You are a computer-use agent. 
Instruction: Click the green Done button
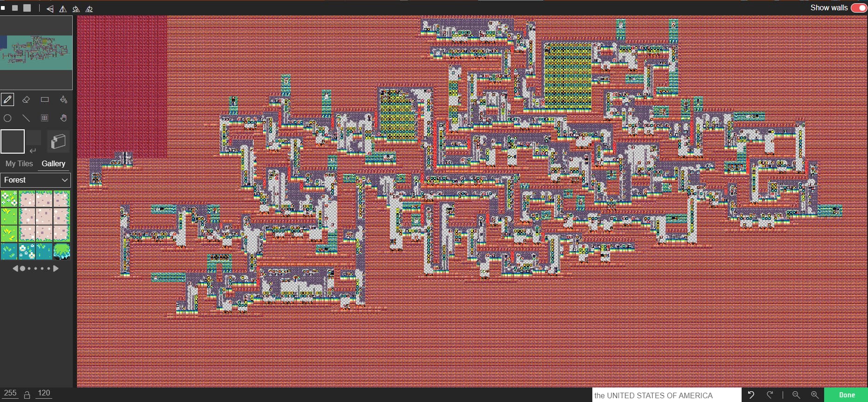[x=847, y=395]
